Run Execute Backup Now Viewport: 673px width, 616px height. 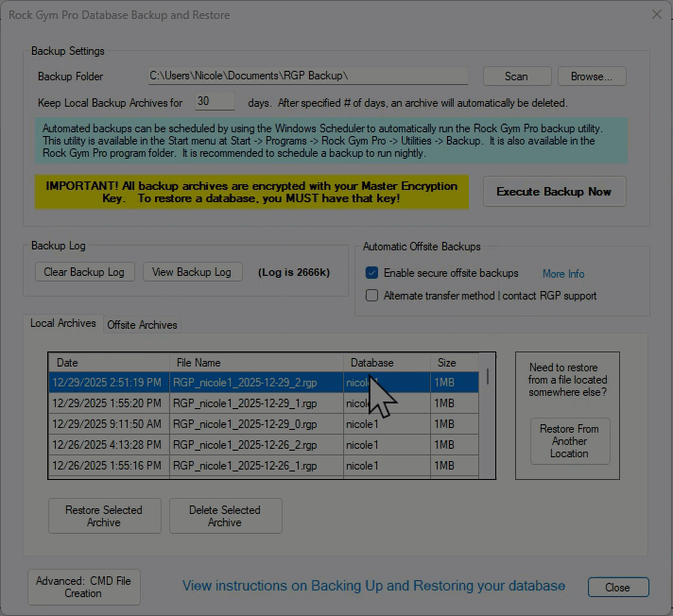(x=555, y=192)
